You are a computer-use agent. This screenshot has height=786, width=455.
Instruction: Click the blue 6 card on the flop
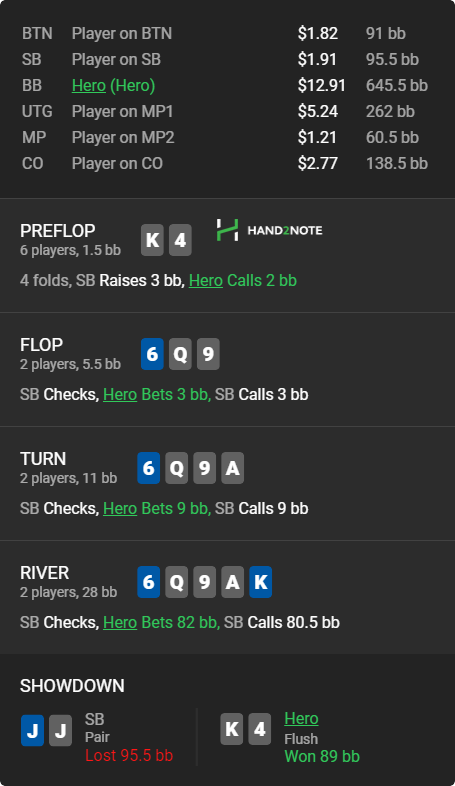coord(152,354)
